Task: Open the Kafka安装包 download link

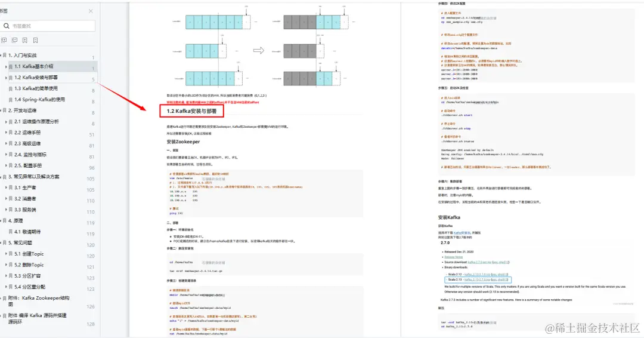Action: coord(462,233)
